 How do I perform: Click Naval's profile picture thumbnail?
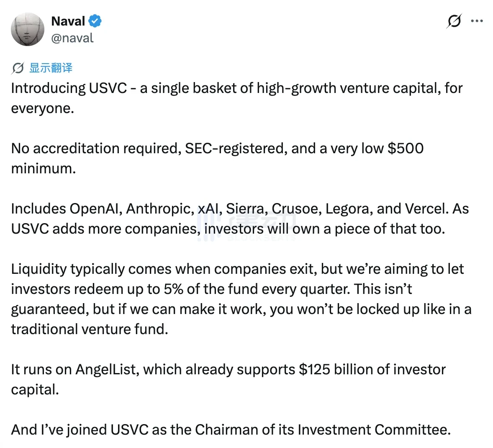tap(28, 29)
